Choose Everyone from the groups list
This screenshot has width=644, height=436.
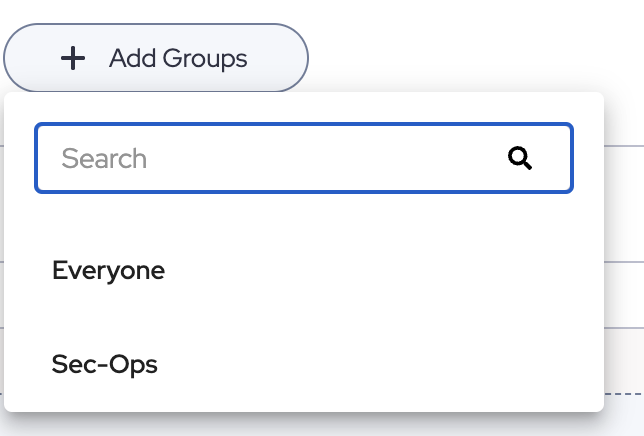108,270
